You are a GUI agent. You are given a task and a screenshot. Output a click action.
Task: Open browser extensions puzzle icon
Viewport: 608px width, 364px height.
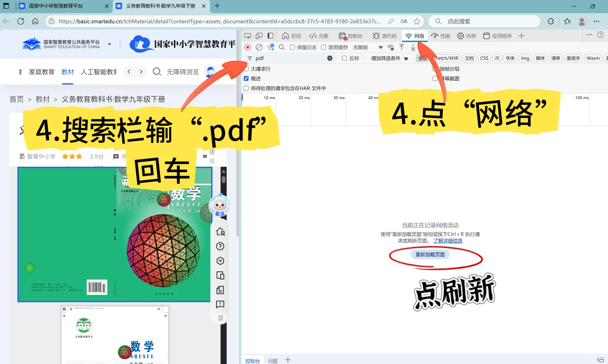[551, 21]
